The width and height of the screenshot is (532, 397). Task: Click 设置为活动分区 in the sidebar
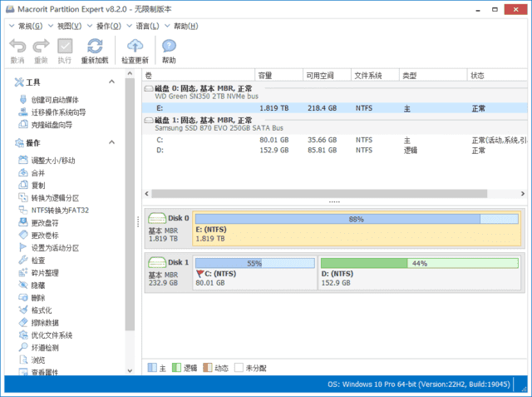55,248
